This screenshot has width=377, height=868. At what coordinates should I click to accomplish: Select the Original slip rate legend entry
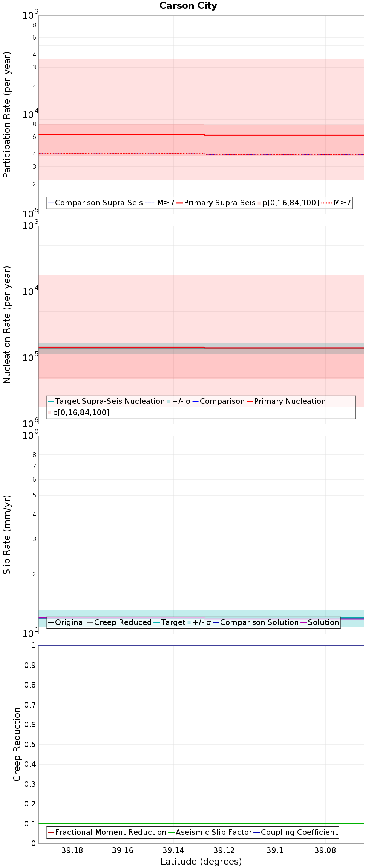click(66, 622)
